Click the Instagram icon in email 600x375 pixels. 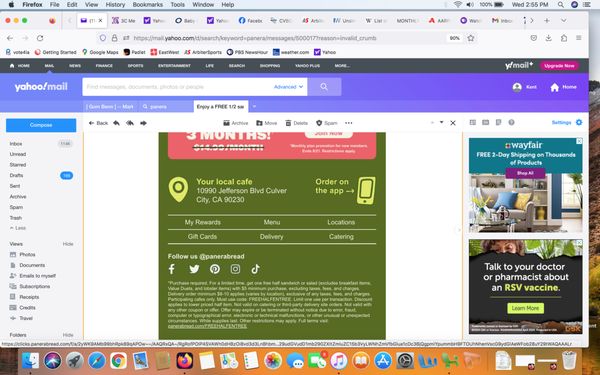[x=235, y=269]
